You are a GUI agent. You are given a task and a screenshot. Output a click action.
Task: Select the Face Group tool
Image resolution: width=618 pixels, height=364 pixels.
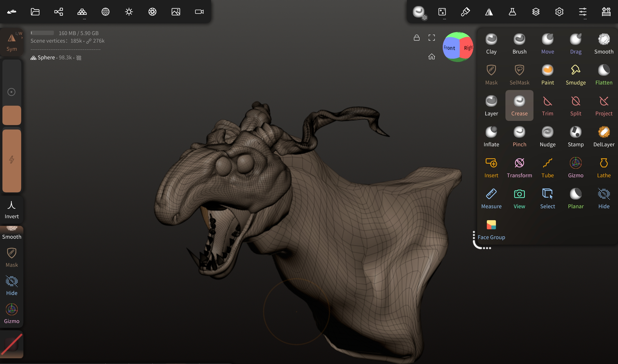491,229
